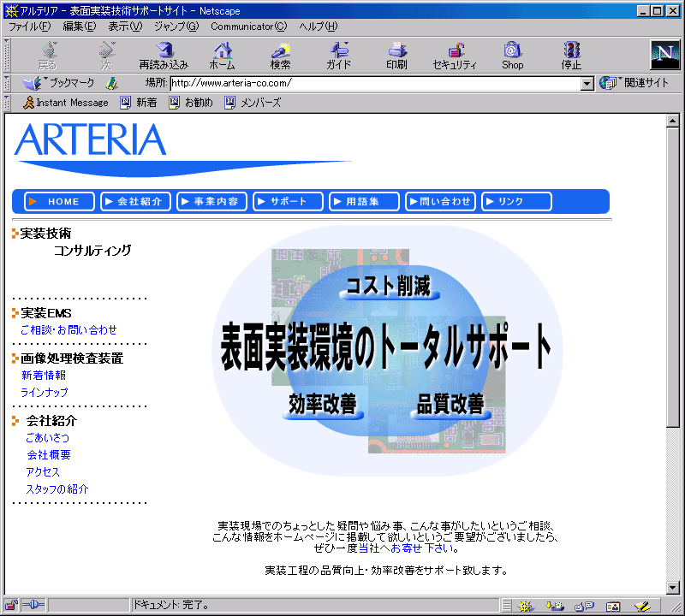
Task: Click the page location proxy icon beside 場所
Action: tap(112, 83)
